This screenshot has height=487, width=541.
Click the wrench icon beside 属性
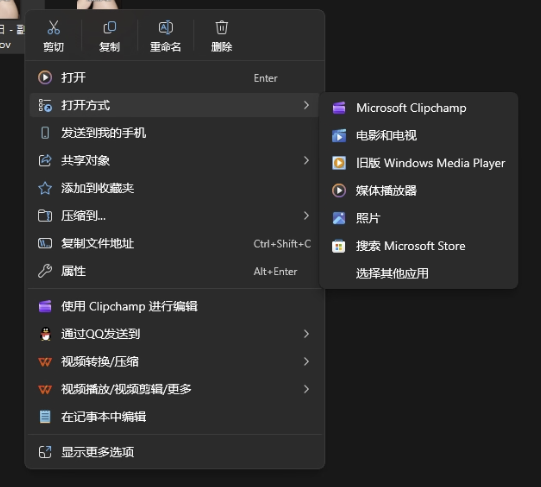click(45, 271)
